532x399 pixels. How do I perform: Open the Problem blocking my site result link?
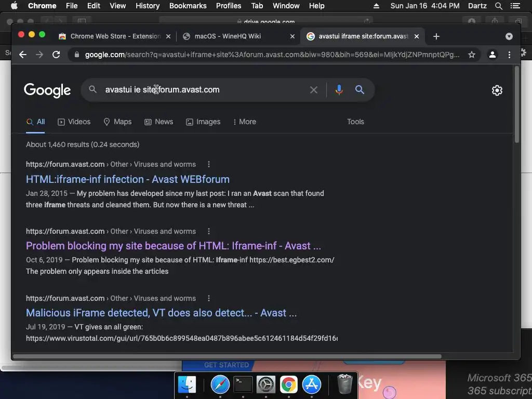tap(174, 246)
